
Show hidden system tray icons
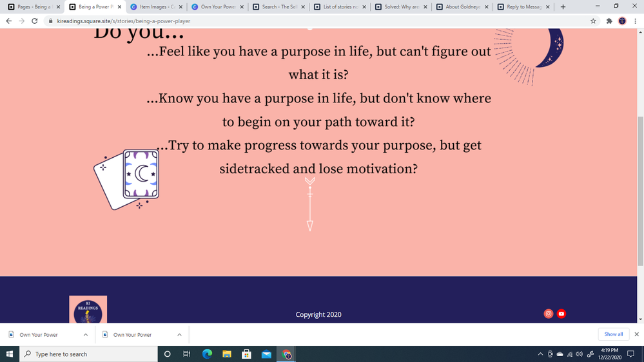540,354
